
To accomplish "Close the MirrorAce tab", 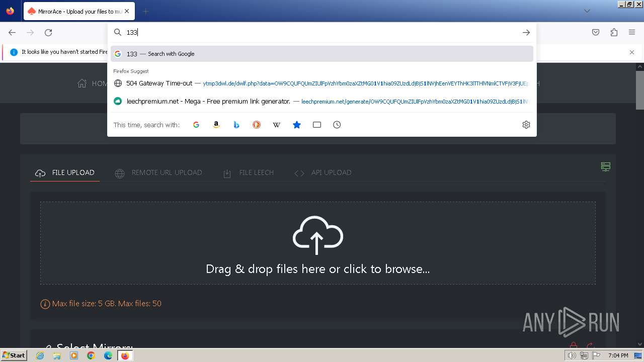I will (126, 11).
